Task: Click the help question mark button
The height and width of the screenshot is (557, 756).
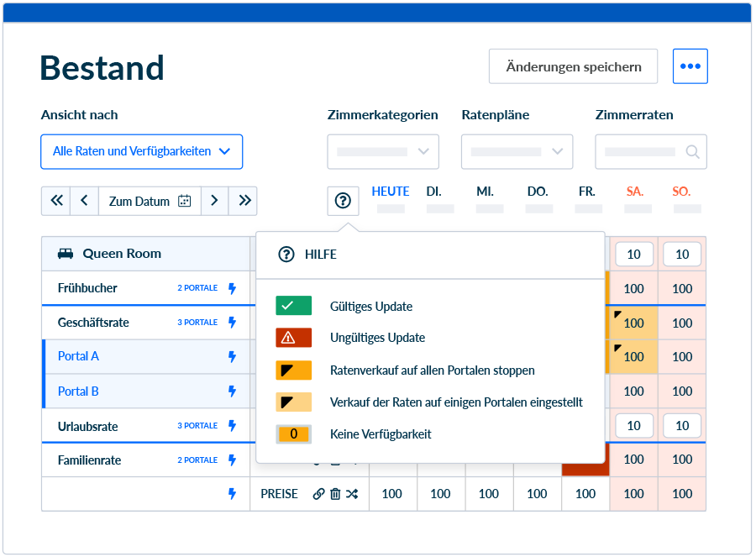Action: pos(343,201)
